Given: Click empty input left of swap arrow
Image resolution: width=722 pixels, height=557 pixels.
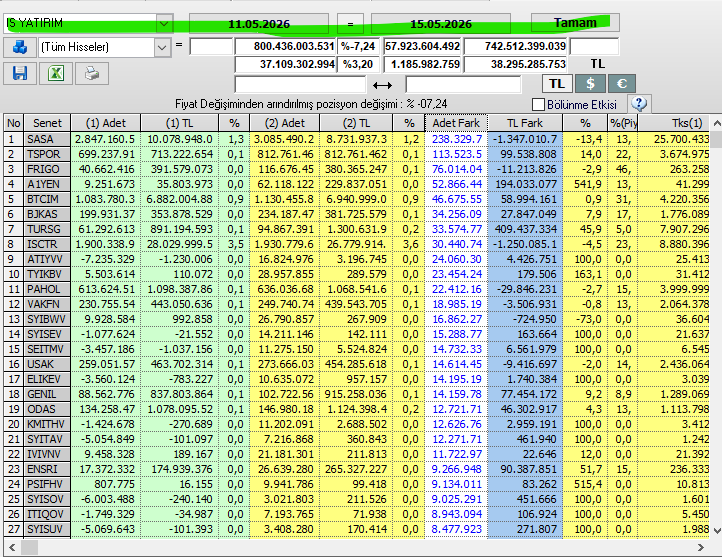Looking at the screenshot, I should [x=300, y=85].
